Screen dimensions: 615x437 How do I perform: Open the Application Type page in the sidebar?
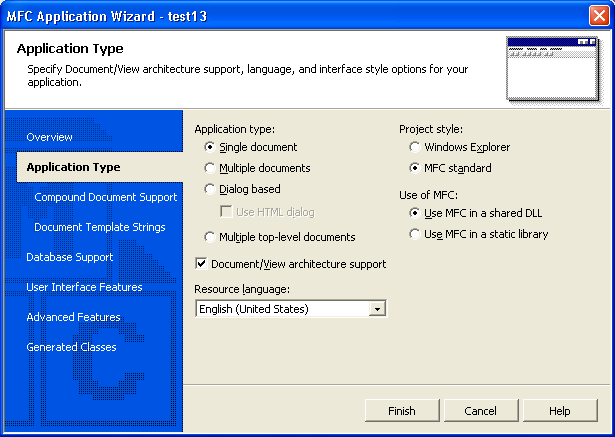pos(73,167)
